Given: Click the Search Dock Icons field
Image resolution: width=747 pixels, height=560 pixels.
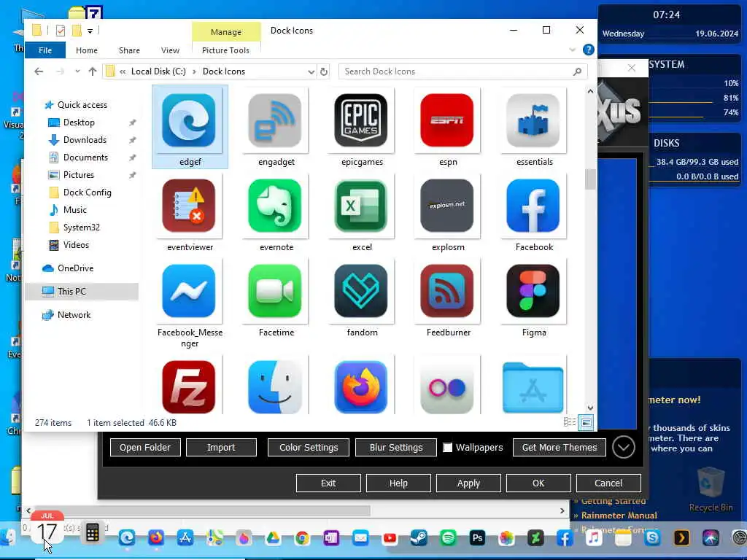Looking at the screenshot, I should (x=462, y=71).
